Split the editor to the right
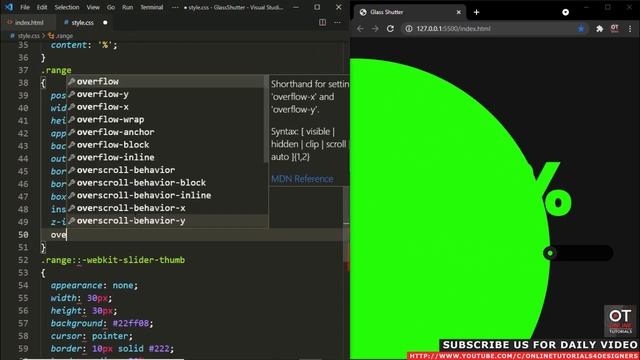 click(x=322, y=22)
